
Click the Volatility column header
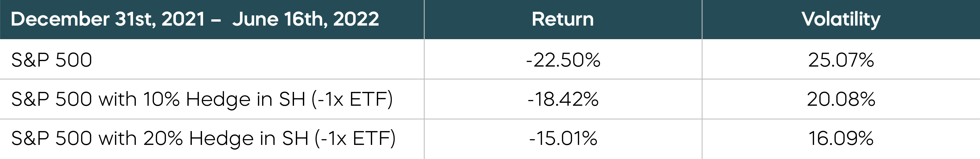coord(841,19)
